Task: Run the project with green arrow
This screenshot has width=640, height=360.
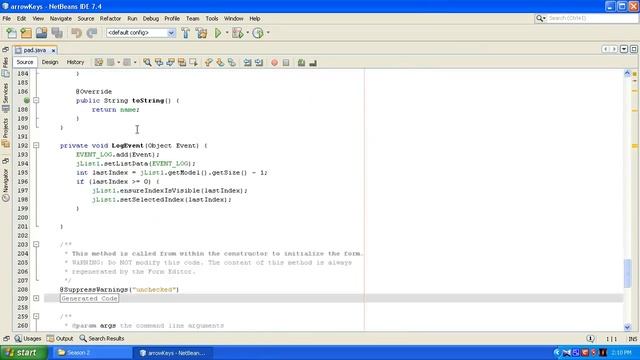Action: [218, 33]
